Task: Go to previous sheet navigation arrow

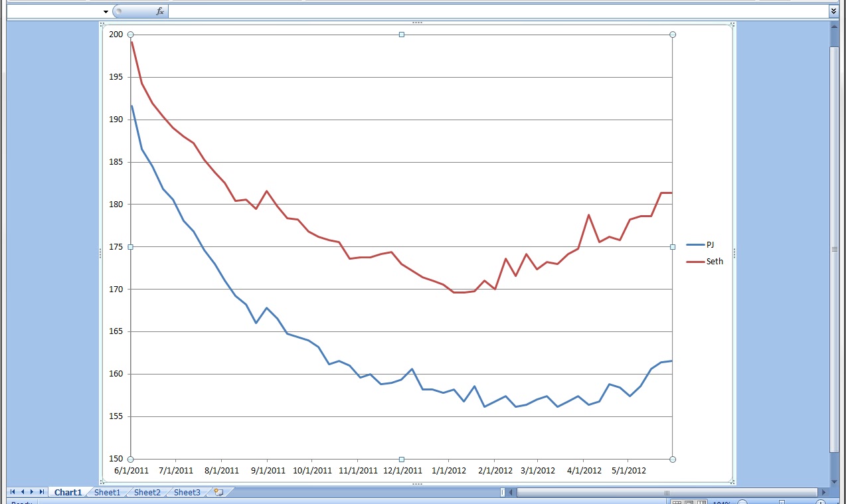Action: click(23, 492)
